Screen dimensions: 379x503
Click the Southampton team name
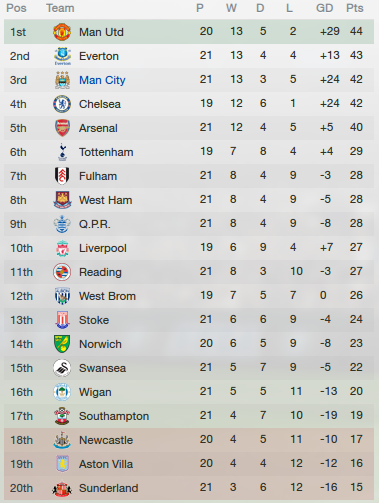(114, 416)
